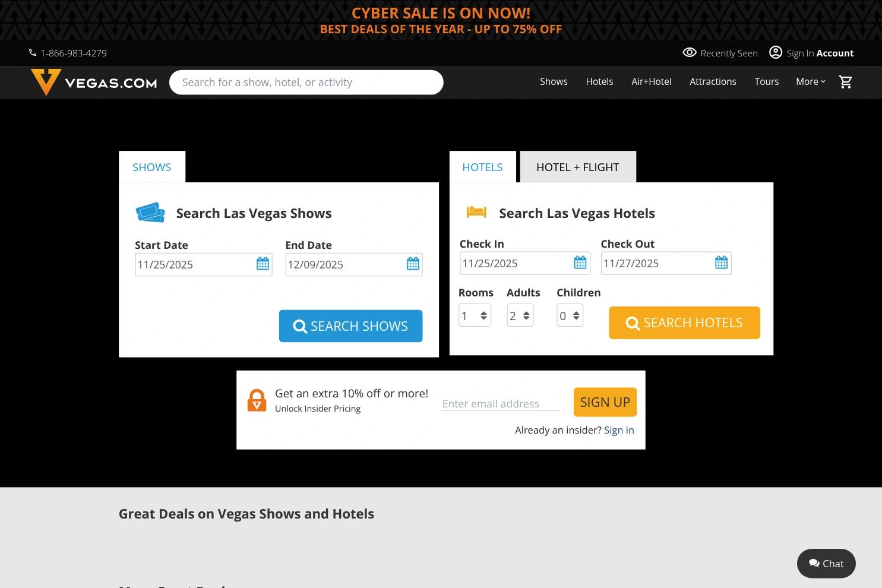Call phone number 1-866-983-4279
This screenshot has height=588, width=882.
[x=74, y=53]
